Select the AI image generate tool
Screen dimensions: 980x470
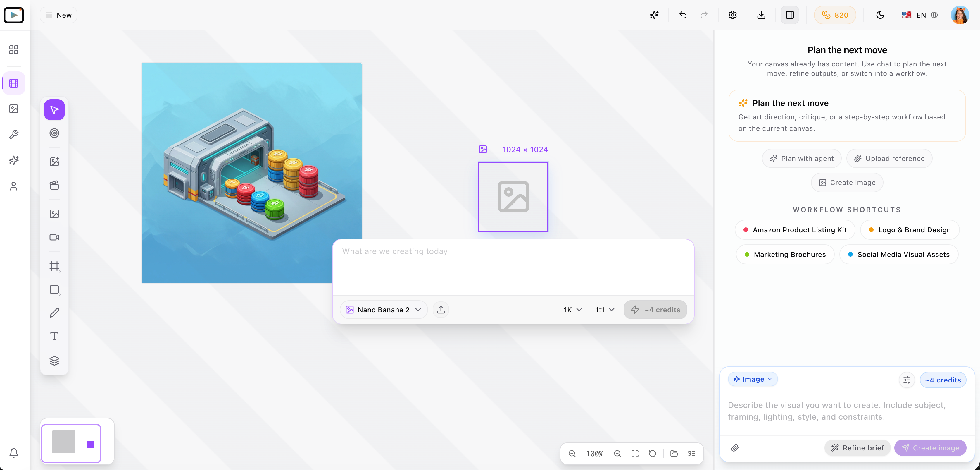coord(54,162)
